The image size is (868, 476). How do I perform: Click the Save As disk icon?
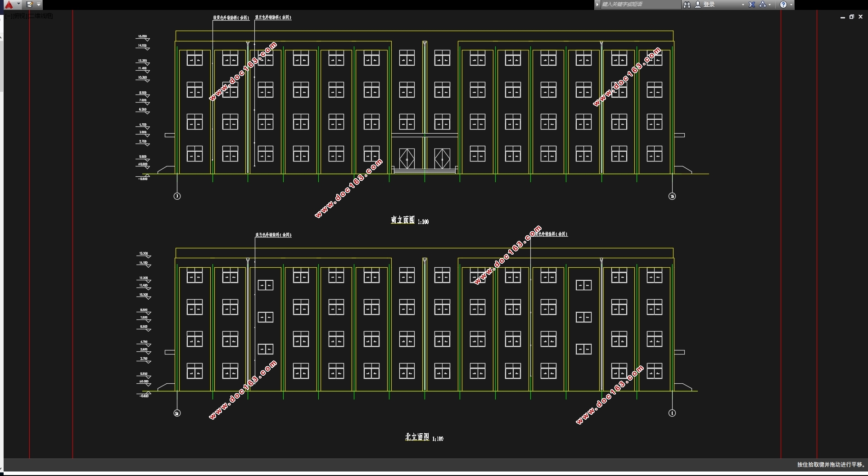30,4
